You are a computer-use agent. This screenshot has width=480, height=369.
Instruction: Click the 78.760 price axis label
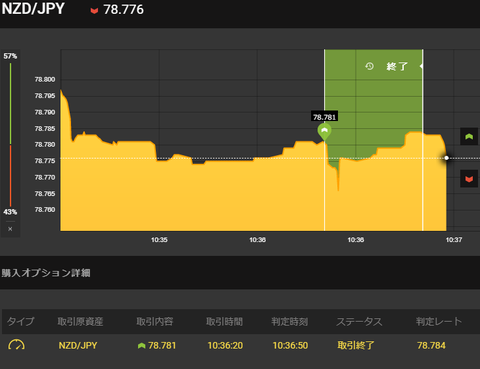tap(45, 209)
